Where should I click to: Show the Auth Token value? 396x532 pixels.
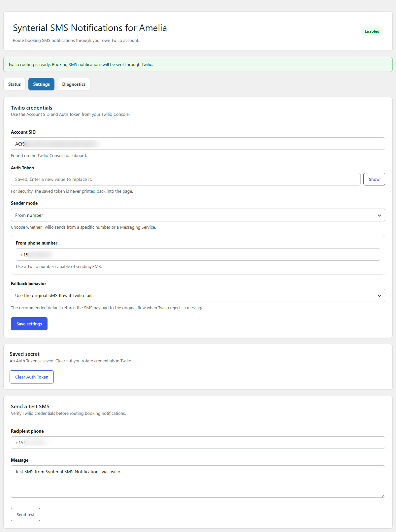[x=374, y=179]
